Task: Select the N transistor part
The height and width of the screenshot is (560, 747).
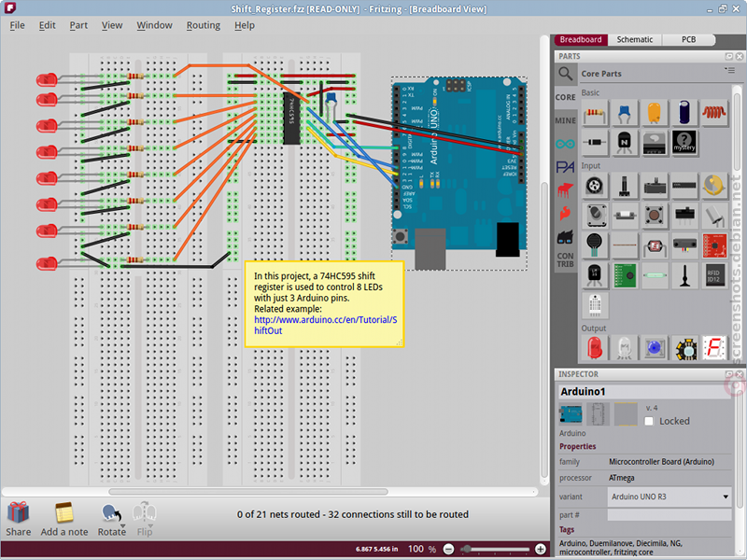Action: click(624, 143)
